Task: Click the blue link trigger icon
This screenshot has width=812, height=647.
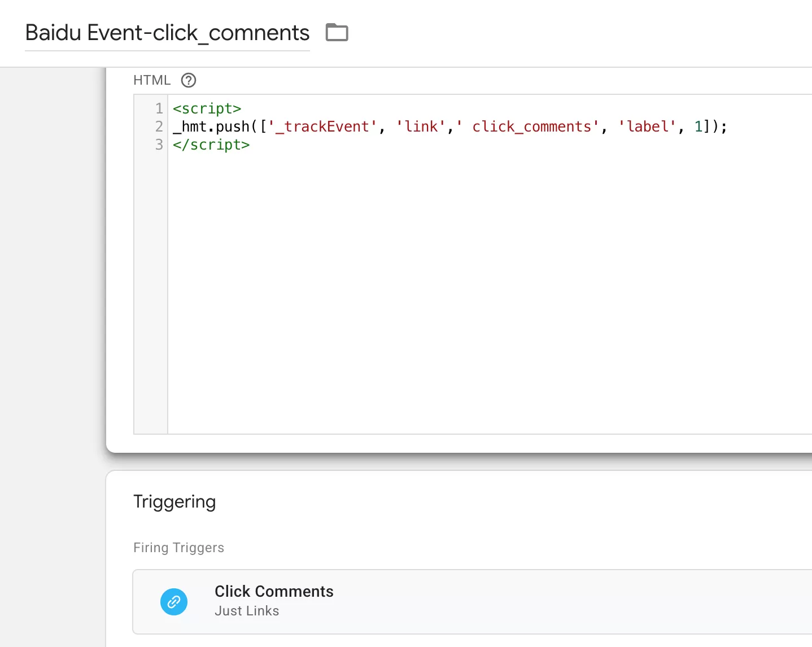Action: pos(174,602)
